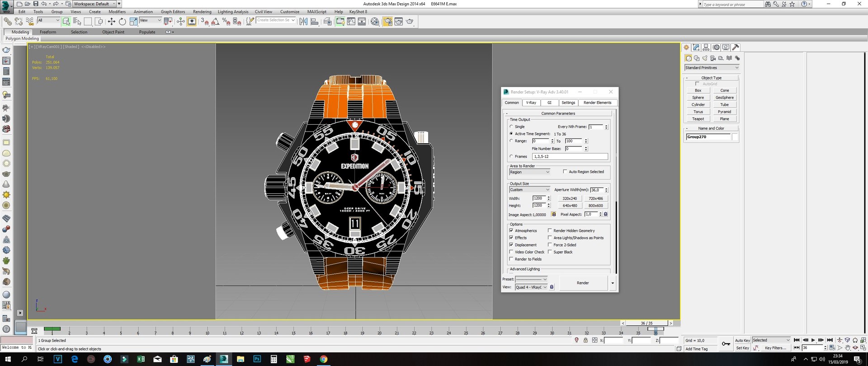868x366 pixels.
Task: Enable Force 2-Sided option
Action: [x=550, y=245]
